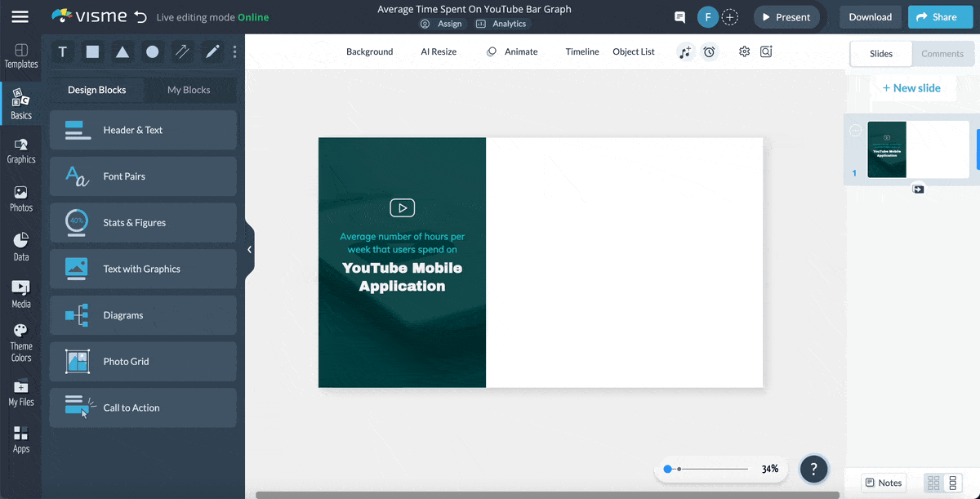
Task: Switch to the Comments tab
Action: (942, 54)
